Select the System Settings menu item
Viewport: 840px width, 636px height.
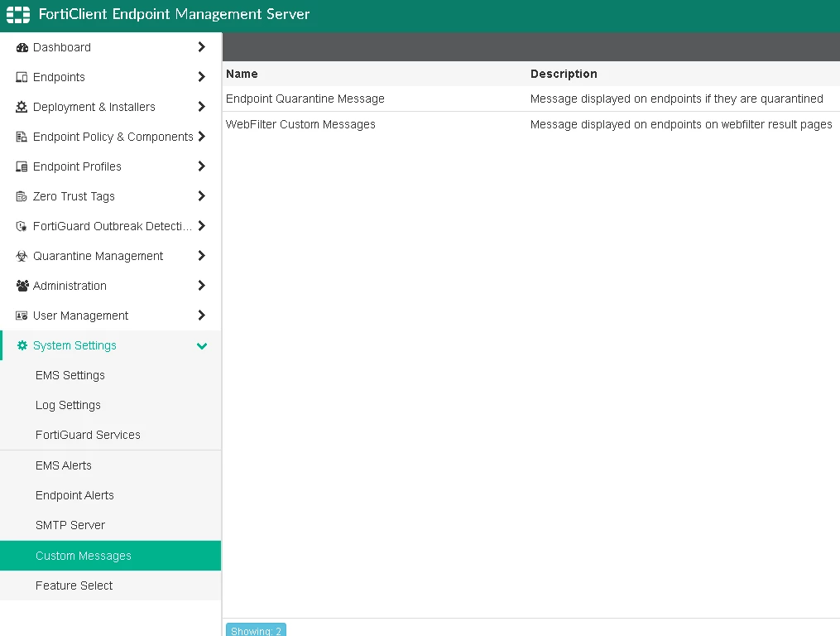tap(110, 345)
